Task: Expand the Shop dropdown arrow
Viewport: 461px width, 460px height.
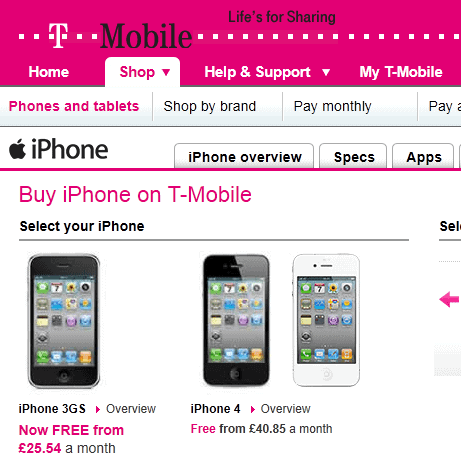Action: click(166, 72)
